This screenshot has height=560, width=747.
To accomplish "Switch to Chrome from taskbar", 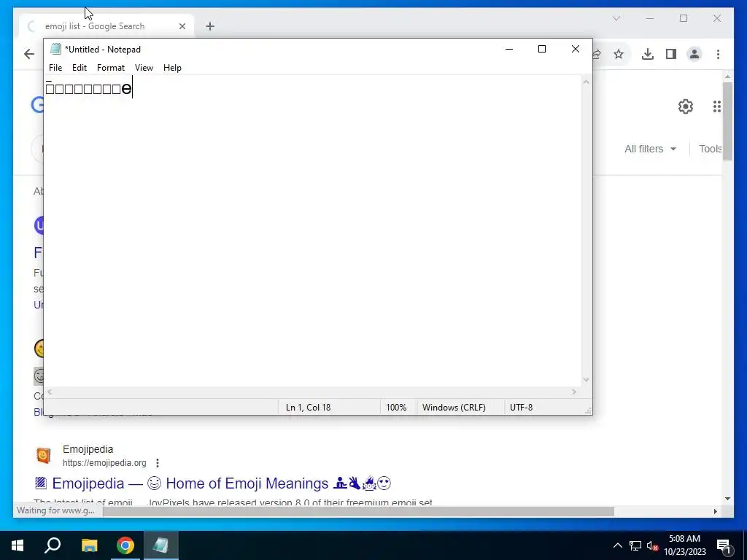I will click(125, 545).
